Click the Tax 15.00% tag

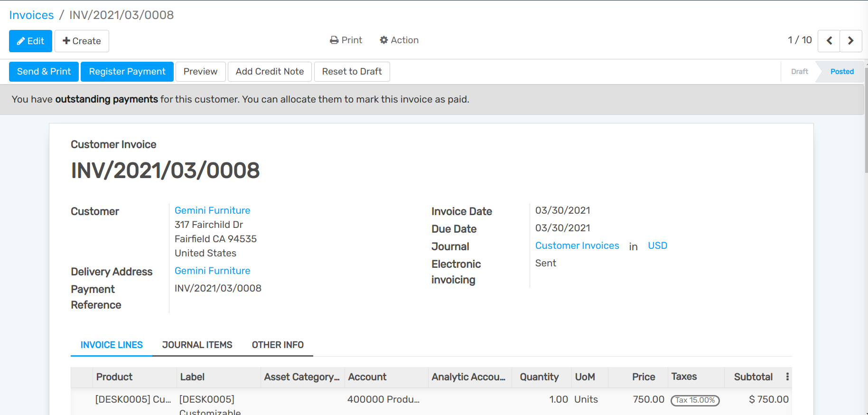(695, 400)
